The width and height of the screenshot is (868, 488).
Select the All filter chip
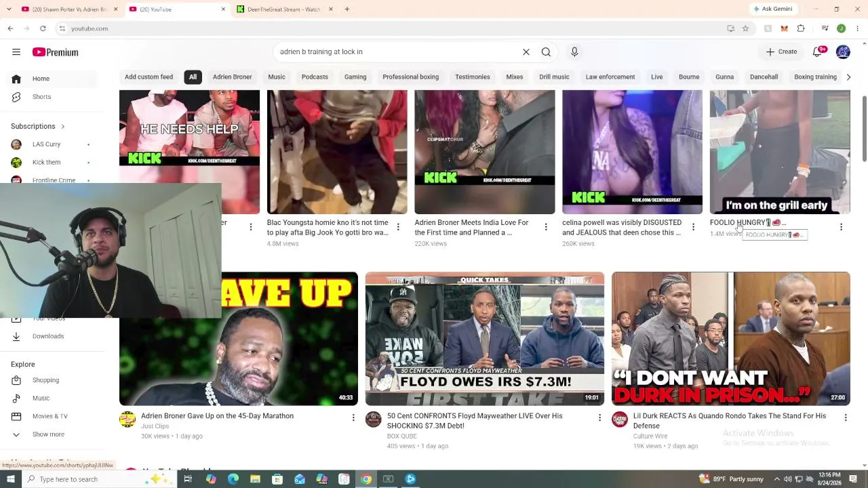pos(193,77)
